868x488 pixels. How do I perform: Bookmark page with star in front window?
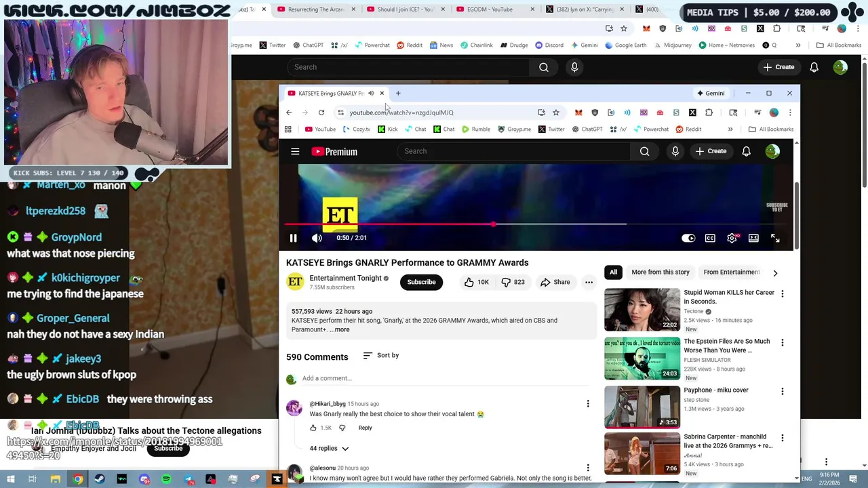point(556,113)
